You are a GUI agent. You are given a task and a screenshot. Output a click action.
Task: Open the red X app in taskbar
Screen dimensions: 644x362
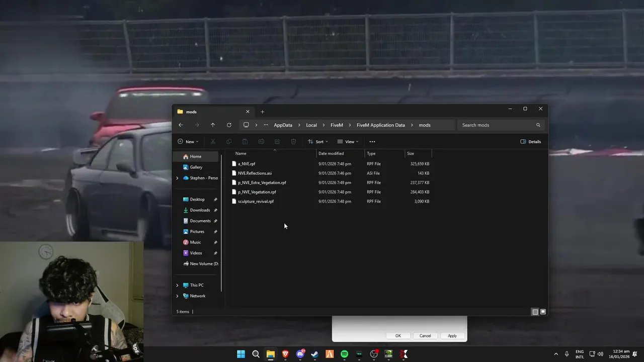[x=404, y=354]
